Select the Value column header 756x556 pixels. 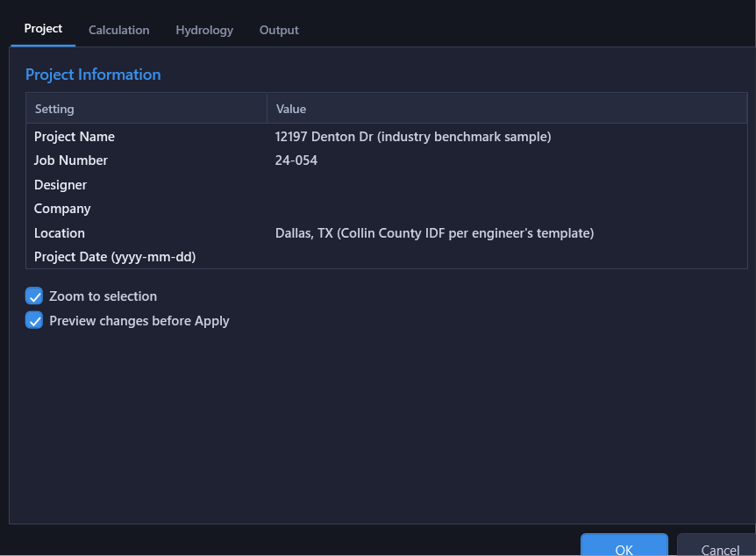[507, 109]
